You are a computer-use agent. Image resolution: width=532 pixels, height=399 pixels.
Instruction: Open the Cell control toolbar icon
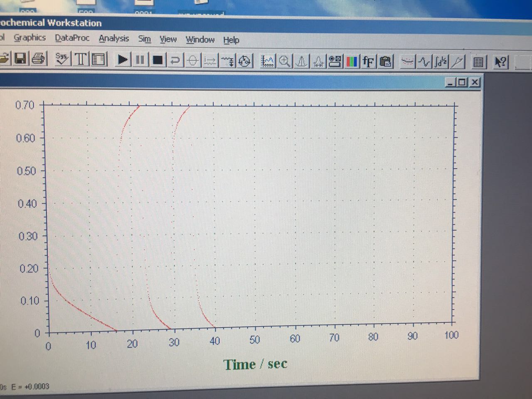245,61
